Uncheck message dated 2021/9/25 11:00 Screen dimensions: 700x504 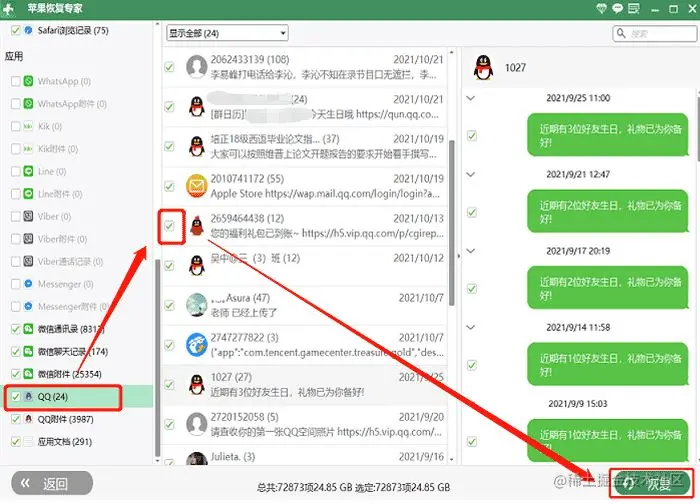point(471,136)
